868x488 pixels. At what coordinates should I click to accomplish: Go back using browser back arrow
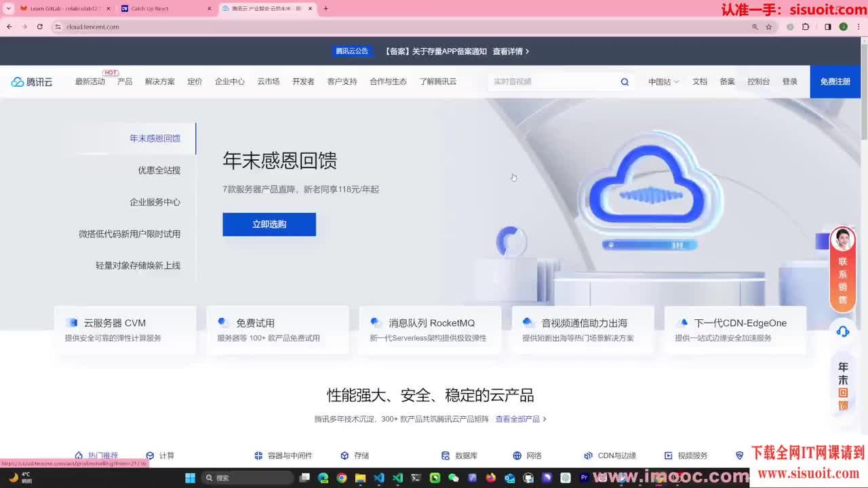pyautogui.click(x=9, y=26)
